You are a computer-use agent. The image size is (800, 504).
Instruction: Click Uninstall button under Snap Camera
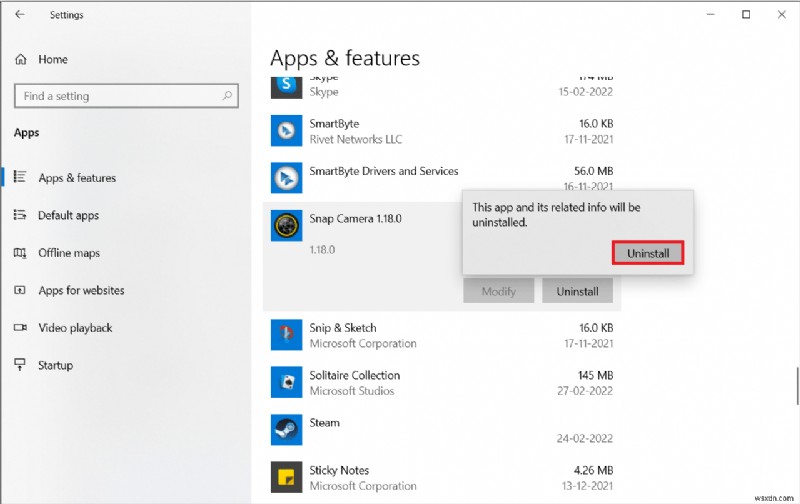tap(577, 291)
